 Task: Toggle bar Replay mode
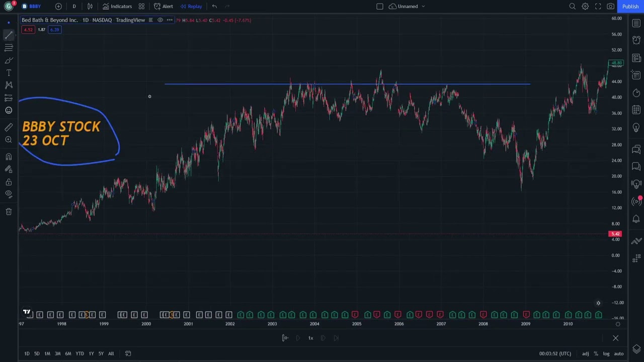pyautogui.click(x=191, y=7)
